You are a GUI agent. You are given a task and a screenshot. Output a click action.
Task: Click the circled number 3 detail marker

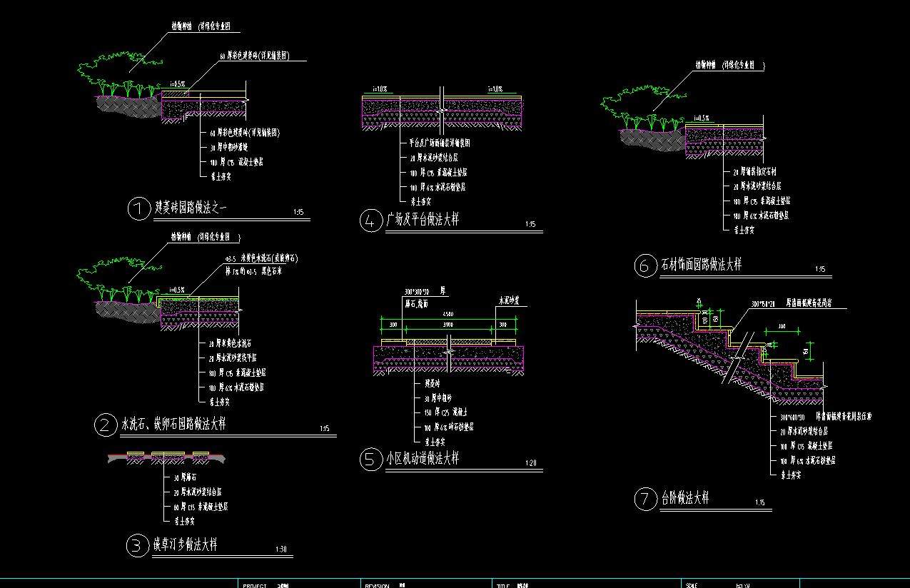point(136,546)
